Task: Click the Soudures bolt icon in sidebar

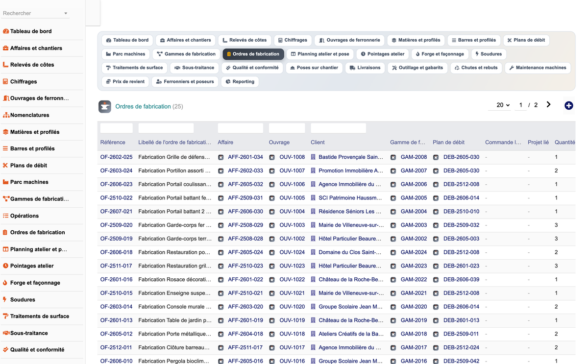Action: pos(6,299)
